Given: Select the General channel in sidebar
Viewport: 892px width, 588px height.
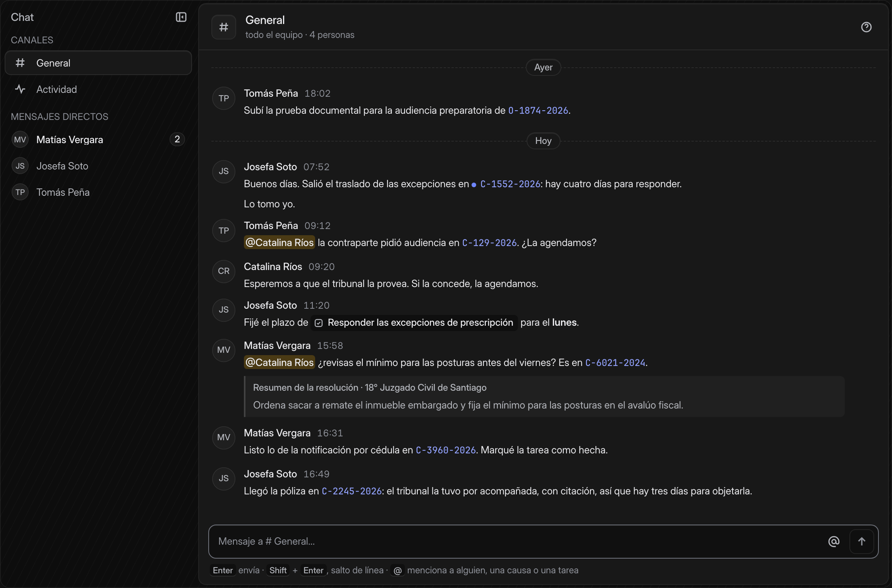Looking at the screenshot, I should 98,63.
